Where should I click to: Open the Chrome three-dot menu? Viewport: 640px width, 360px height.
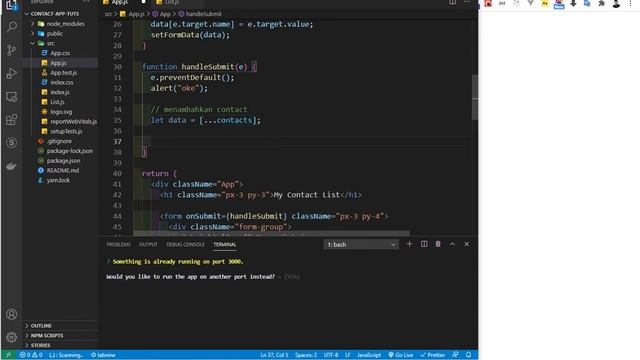(630, 4)
